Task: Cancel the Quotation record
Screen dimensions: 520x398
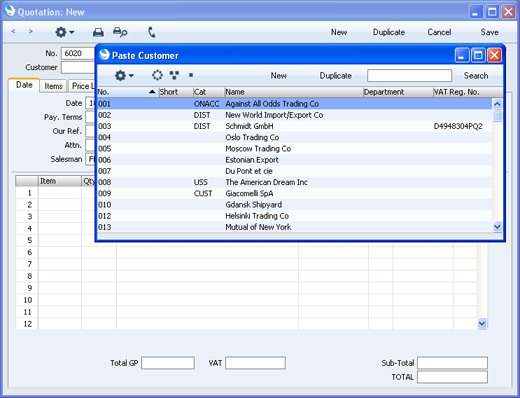Action: point(439,32)
